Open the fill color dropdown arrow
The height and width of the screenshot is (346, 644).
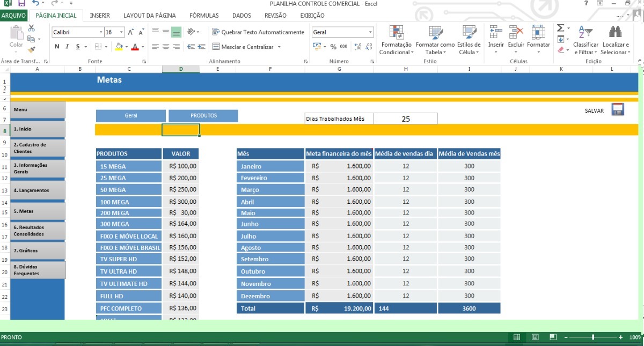click(x=126, y=47)
